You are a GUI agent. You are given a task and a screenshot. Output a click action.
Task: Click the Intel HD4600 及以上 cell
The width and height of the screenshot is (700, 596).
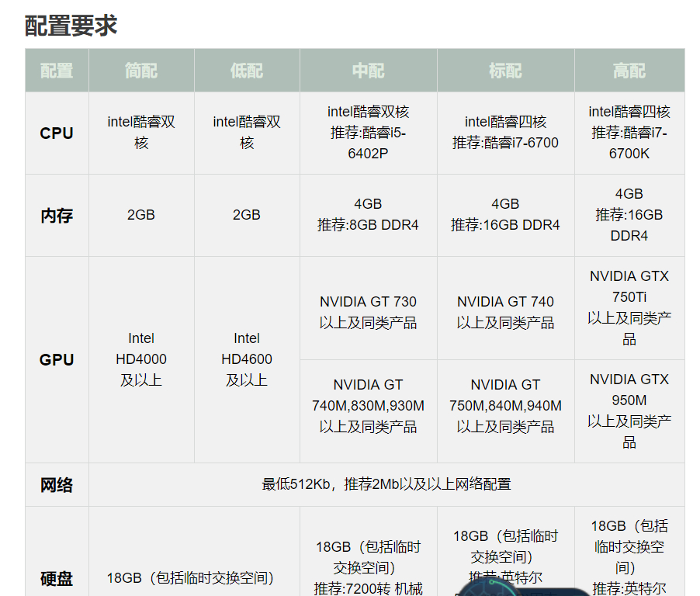click(x=247, y=359)
